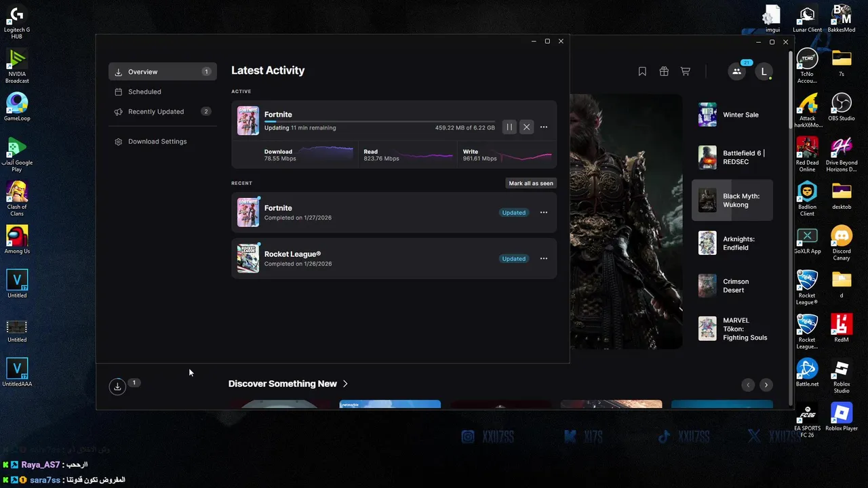Select Battlefield 6 REDSEC in store list

(x=732, y=157)
